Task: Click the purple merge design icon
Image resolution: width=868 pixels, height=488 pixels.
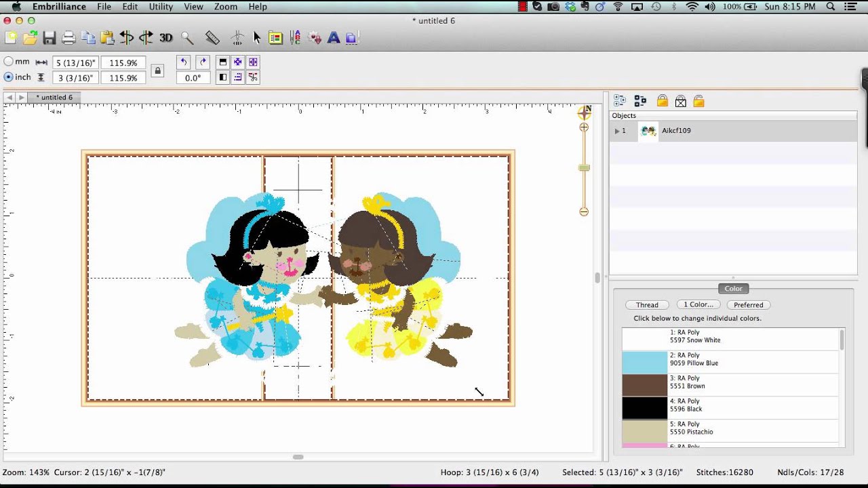Action: (x=351, y=38)
